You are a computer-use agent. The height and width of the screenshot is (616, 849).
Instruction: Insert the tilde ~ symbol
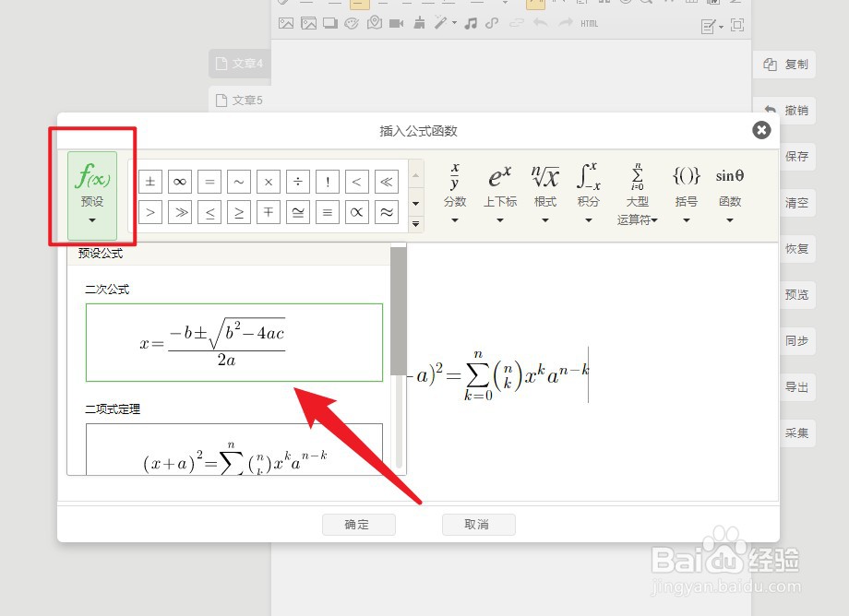(239, 182)
